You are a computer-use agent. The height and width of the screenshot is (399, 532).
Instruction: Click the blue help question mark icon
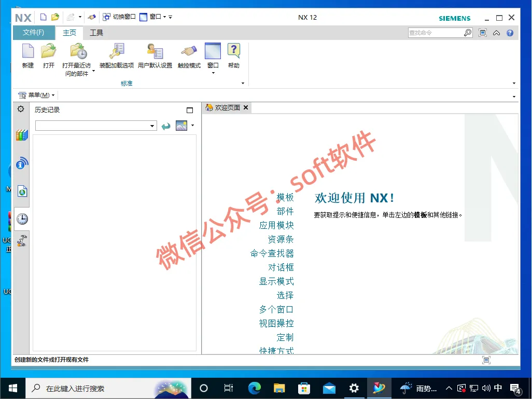pyautogui.click(x=510, y=33)
